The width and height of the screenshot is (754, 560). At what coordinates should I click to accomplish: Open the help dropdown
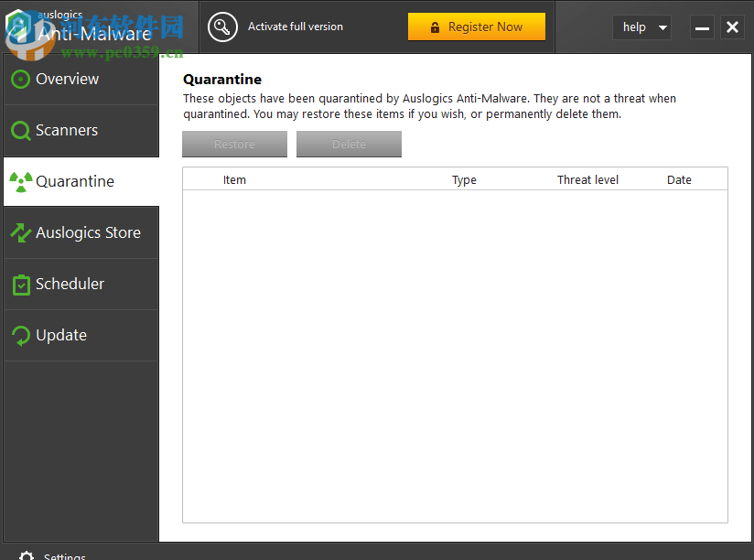(x=641, y=27)
